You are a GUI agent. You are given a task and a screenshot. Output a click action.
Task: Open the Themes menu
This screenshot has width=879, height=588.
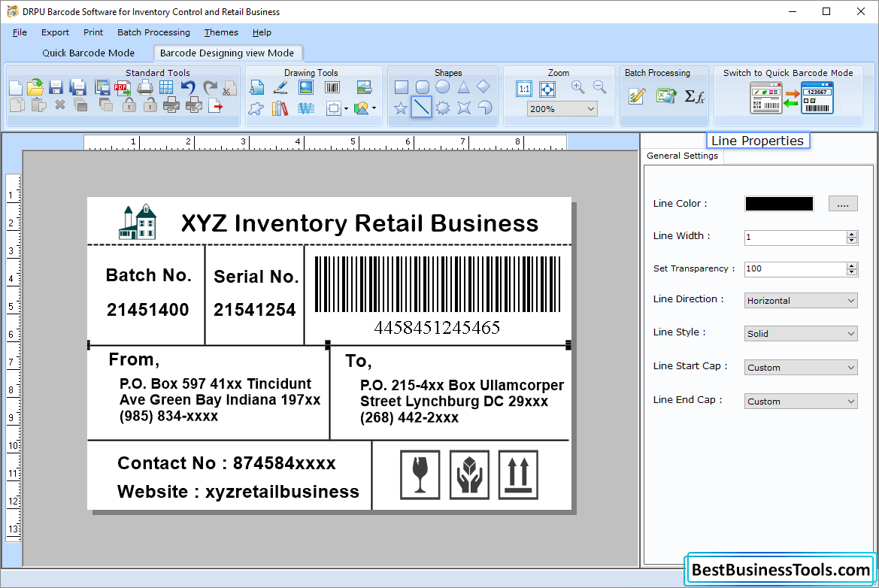(x=221, y=32)
